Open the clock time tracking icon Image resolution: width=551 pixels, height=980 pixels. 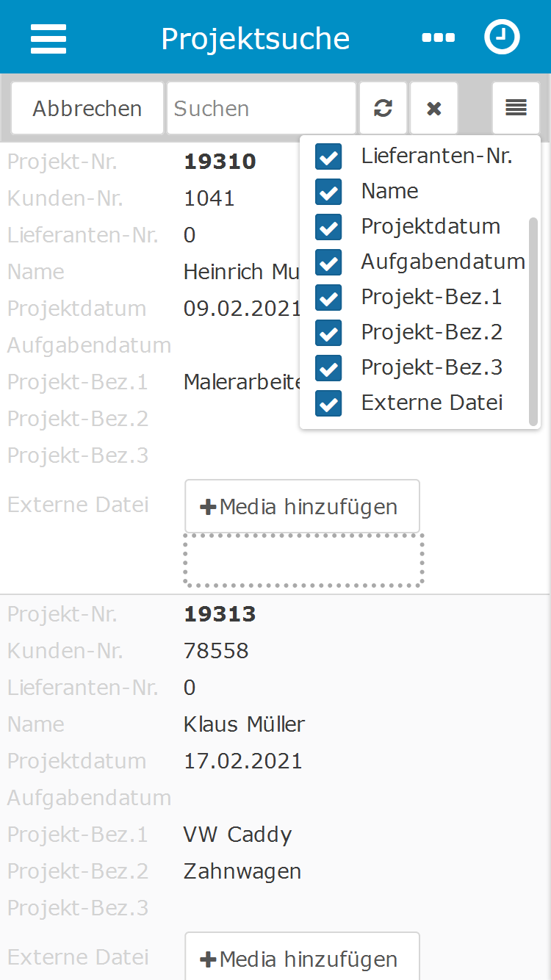coord(502,37)
